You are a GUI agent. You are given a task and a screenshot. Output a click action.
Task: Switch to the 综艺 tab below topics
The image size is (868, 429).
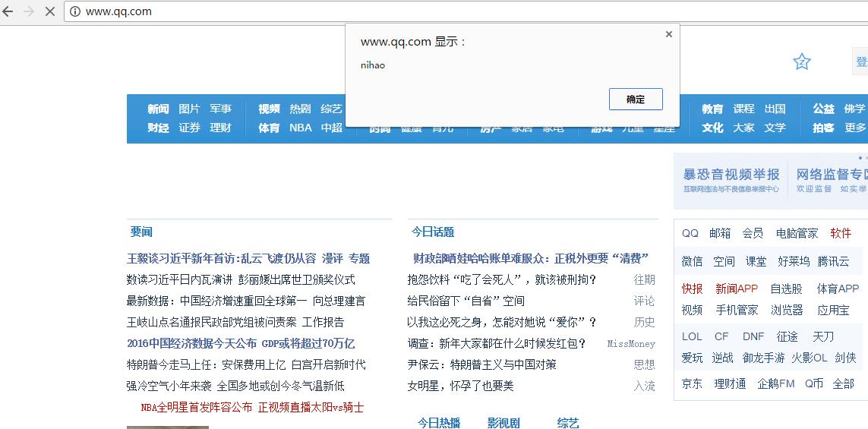[568, 423]
